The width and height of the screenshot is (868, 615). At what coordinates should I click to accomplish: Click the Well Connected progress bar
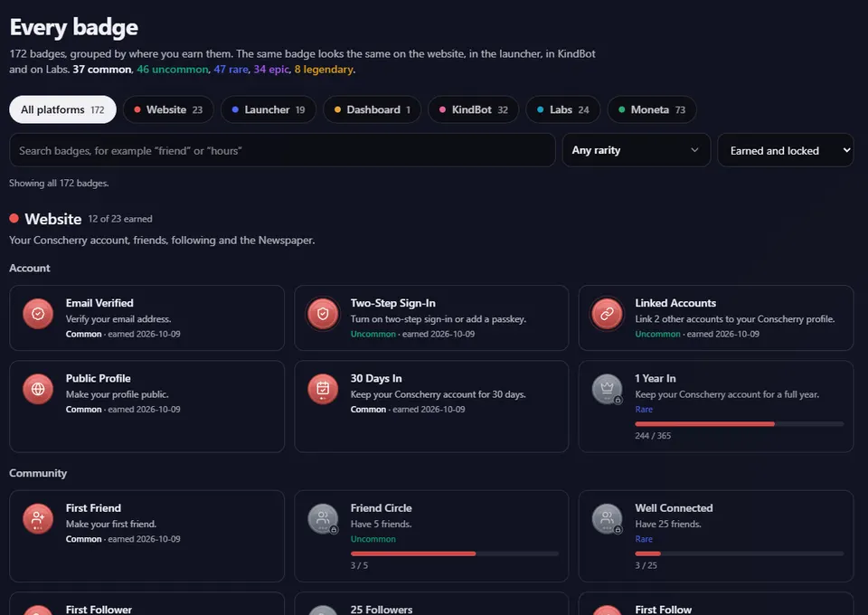tap(739, 553)
